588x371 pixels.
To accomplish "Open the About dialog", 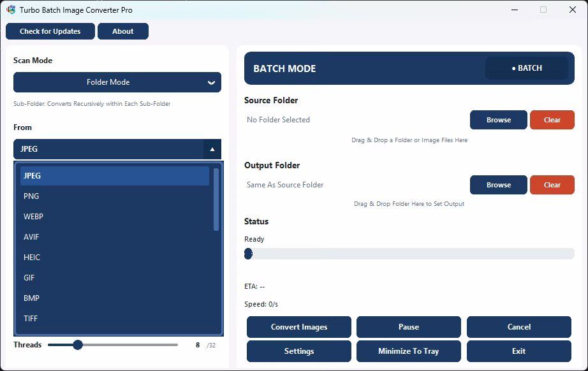I will click(123, 31).
